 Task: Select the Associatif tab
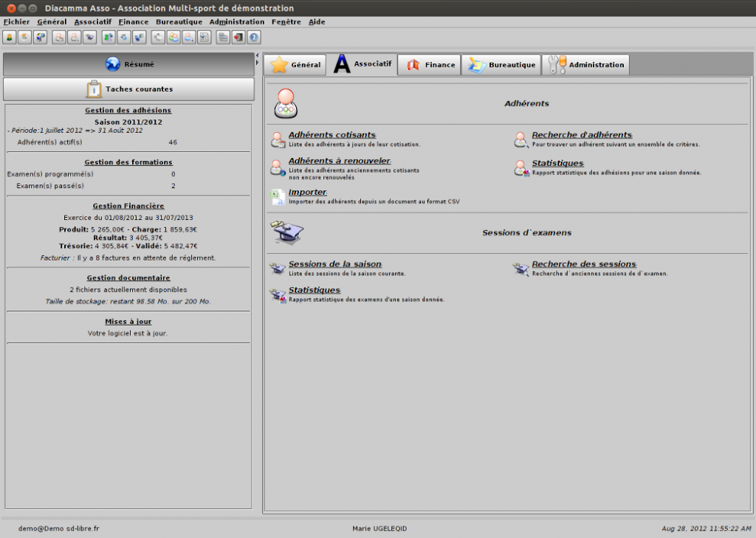362,64
